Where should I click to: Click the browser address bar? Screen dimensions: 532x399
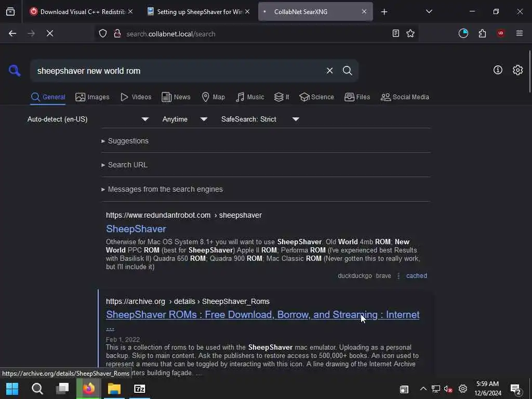click(256, 34)
